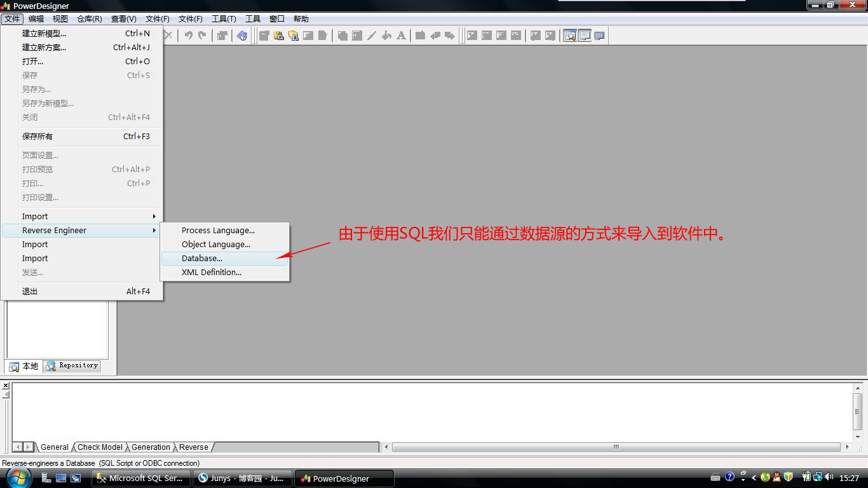868x488 pixels.
Task: Click the greyed 页面设置... entry
Action: (x=81, y=155)
